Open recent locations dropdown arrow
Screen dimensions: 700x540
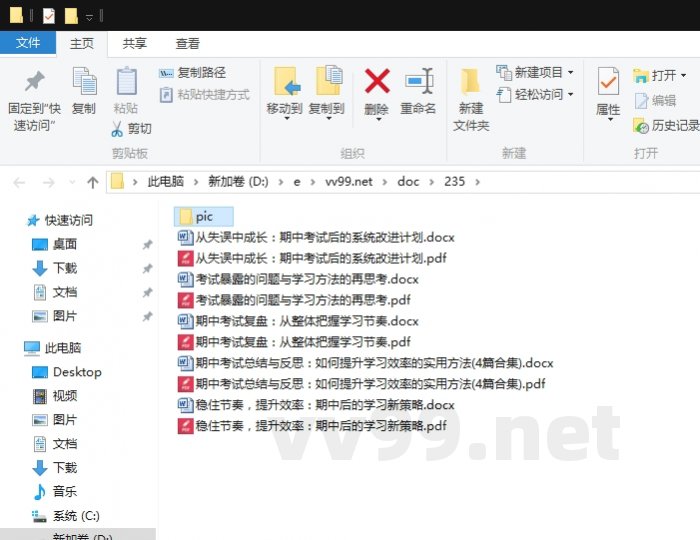(x=72, y=182)
